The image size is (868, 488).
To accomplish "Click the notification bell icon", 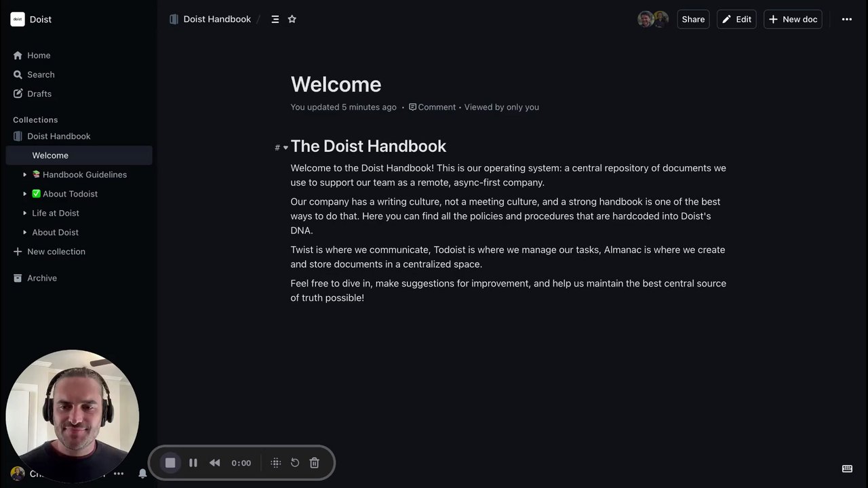I will point(142,474).
